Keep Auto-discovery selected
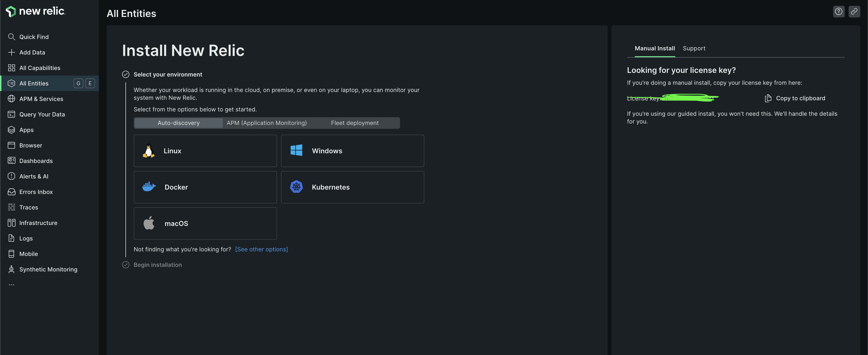 [178, 123]
